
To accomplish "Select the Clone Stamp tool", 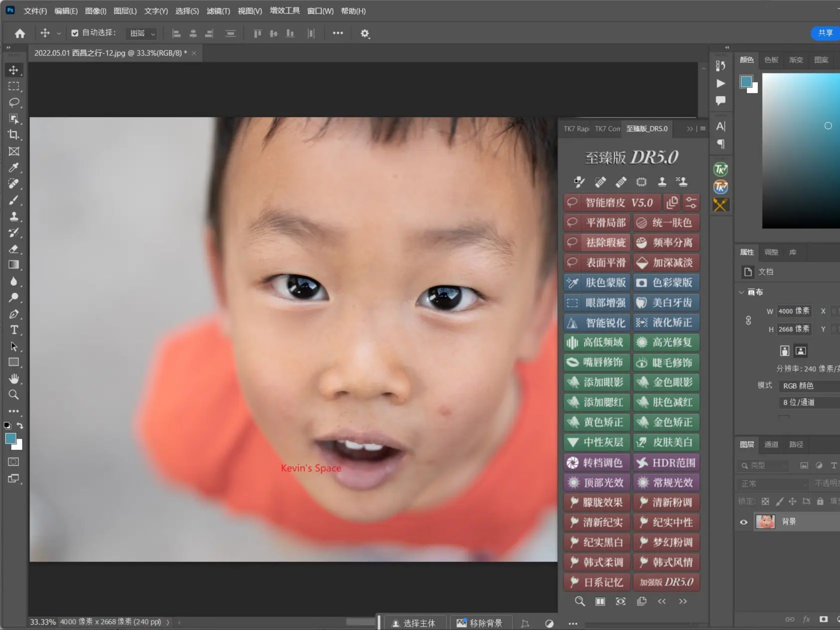I will [x=13, y=216].
